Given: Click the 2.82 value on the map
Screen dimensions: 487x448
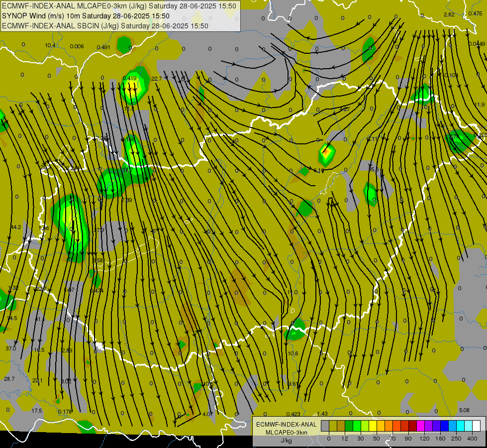Looking at the screenshot, I should point(449,14).
